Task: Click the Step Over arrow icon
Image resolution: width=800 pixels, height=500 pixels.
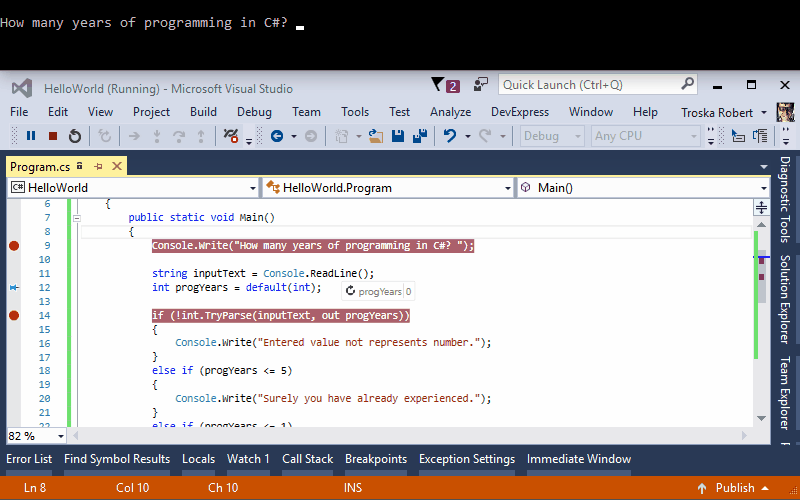Action: click(179, 136)
